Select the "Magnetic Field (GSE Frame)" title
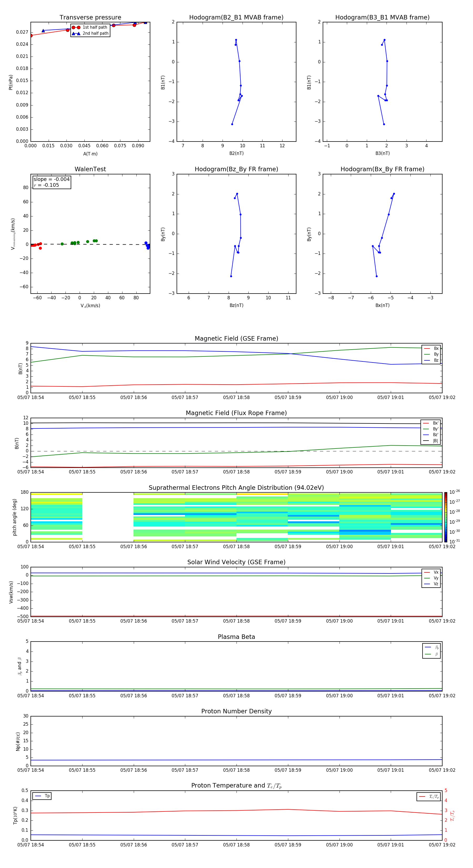This screenshot has height=868, width=473. coord(236,339)
